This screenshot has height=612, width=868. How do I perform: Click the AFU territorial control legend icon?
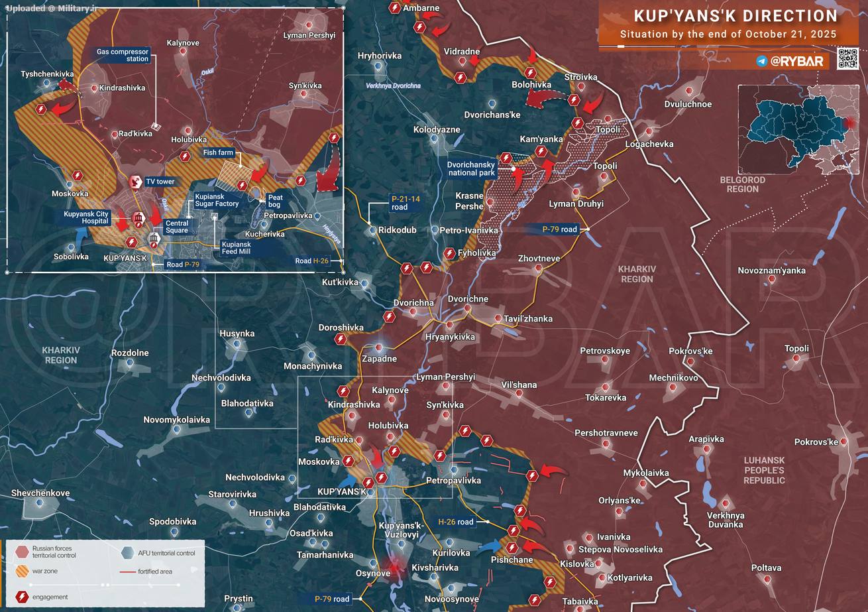pos(128,552)
